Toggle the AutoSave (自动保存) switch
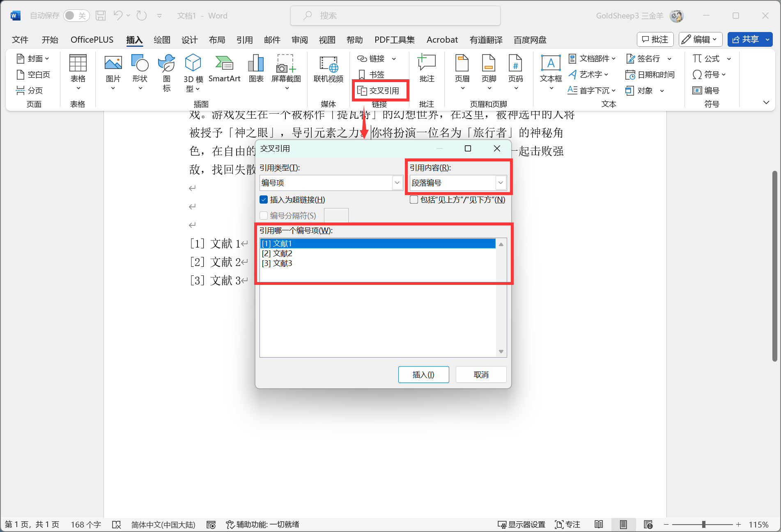781x532 pixels. coord(76,16)
